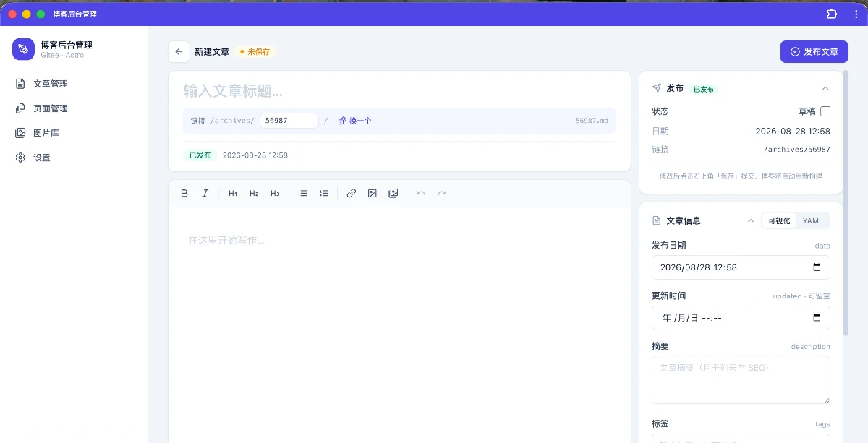868x443 pixels.
Task: Click the 已发布 badge under title
Action: coord(200,155)
